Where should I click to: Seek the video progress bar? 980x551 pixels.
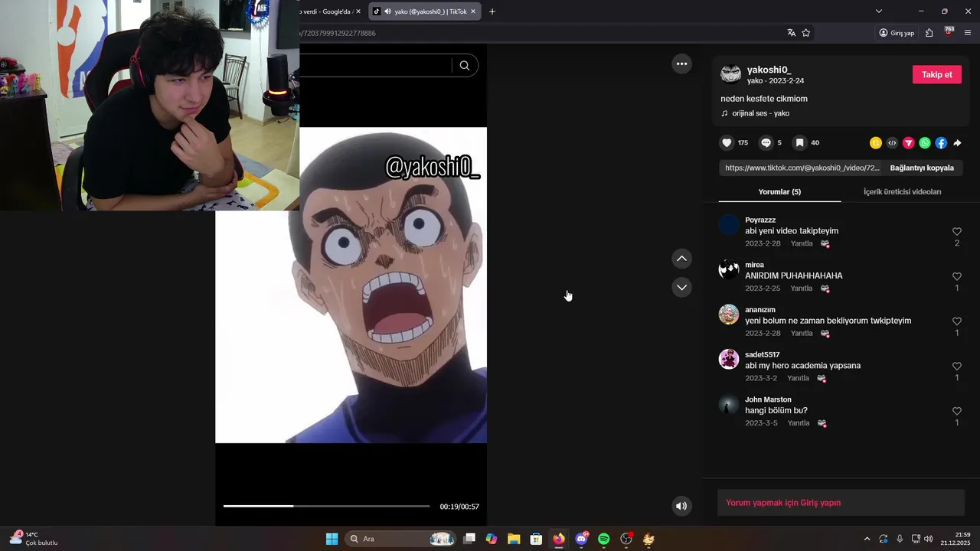pyautogui.click(x=326, y=506)
